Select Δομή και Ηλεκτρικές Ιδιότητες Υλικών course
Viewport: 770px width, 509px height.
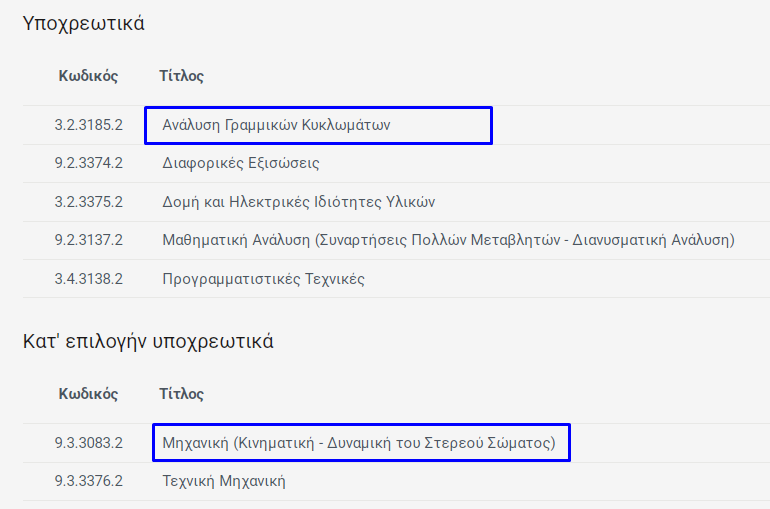[x=299, y=202]
